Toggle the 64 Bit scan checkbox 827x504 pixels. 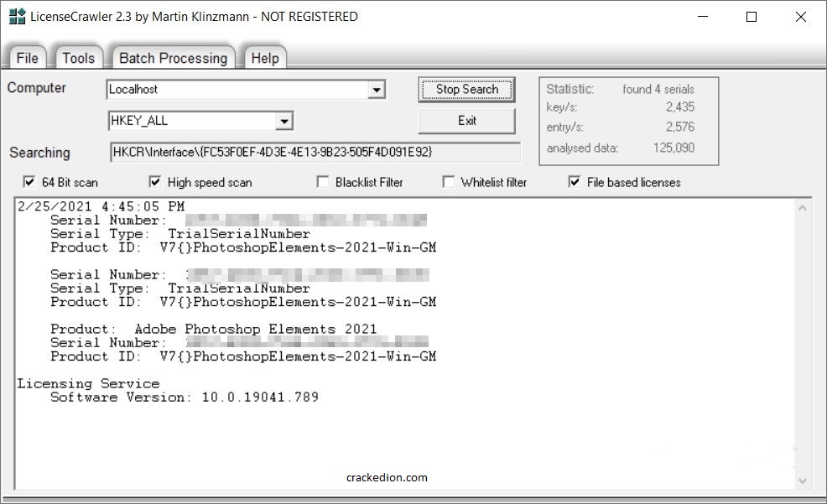click(x=29, y=182)
